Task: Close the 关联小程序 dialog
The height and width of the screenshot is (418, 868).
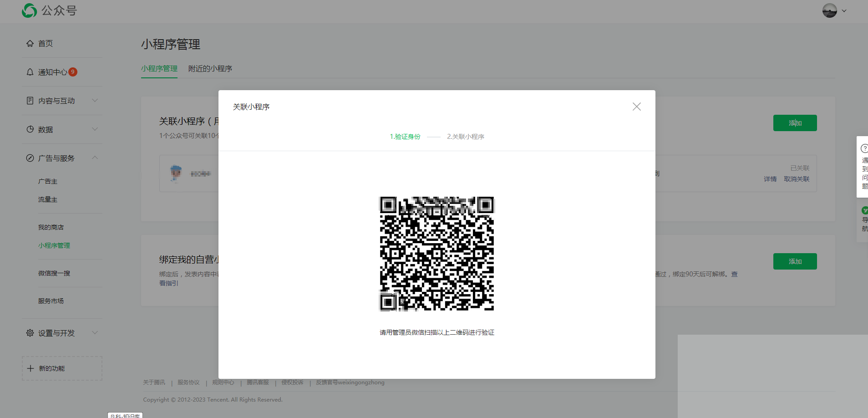Action: 637,107
